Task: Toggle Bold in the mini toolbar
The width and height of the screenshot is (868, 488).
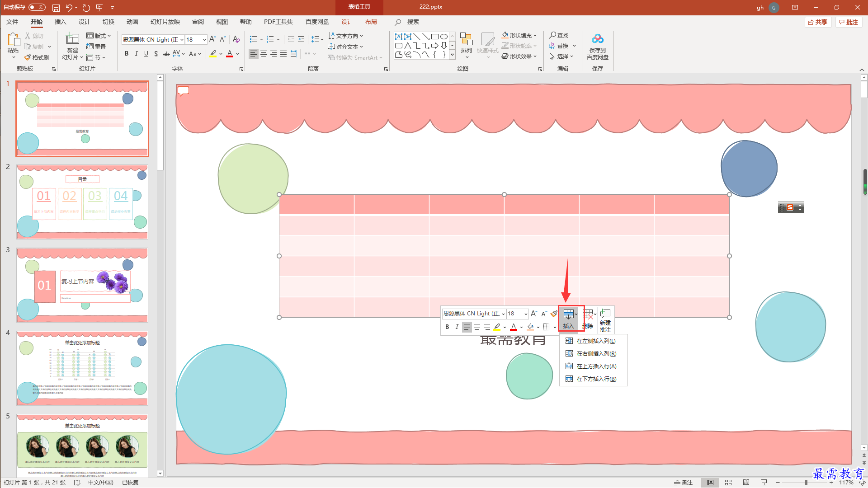Action: click(447, 327)
